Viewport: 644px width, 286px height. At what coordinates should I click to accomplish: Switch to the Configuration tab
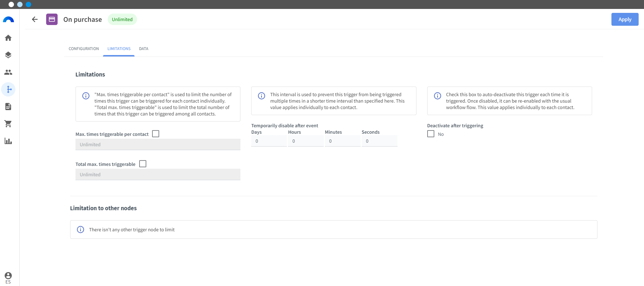pyautogui.click(x=84, y=49)
